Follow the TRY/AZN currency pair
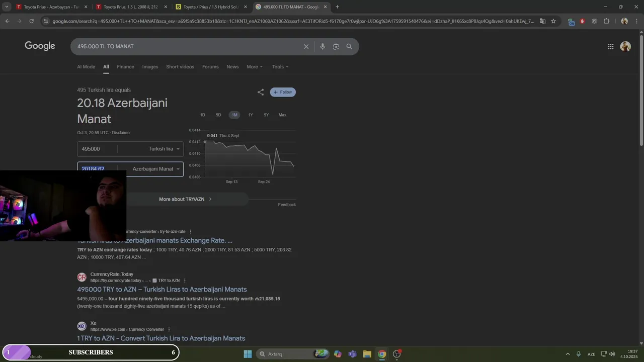 [283, 92]
